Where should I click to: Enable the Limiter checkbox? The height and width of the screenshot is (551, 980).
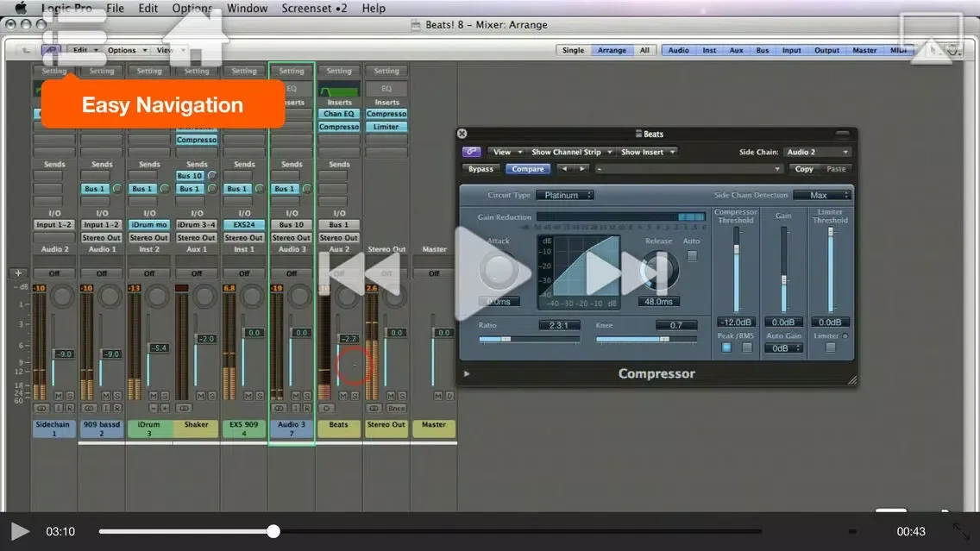point(830,348)
